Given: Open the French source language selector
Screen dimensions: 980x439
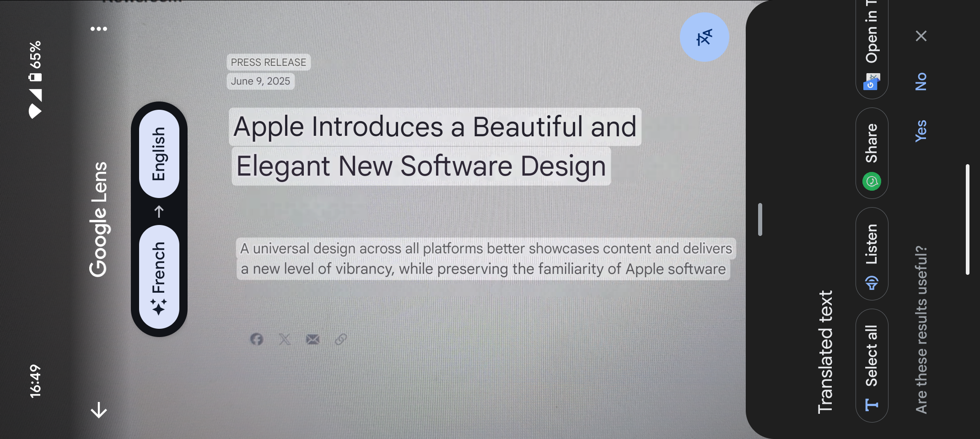Looking at the screenshot, I should pyautogui.click(x=159, y=276).
